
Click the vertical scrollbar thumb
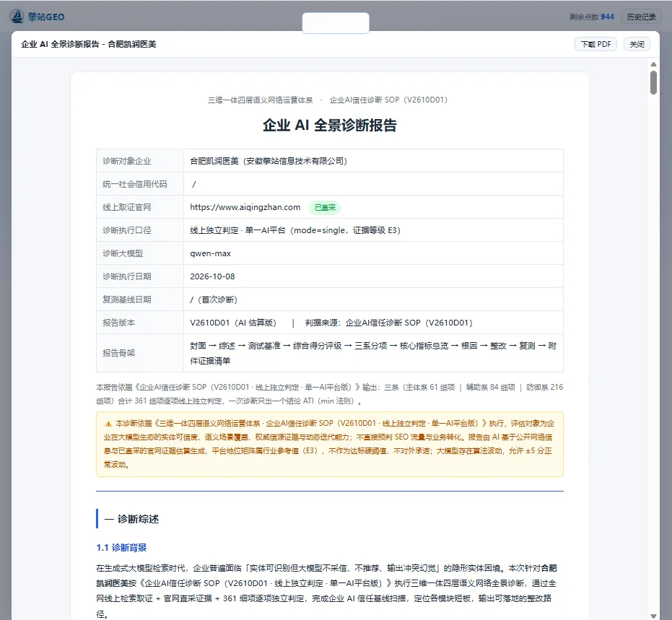click(653, 82)
